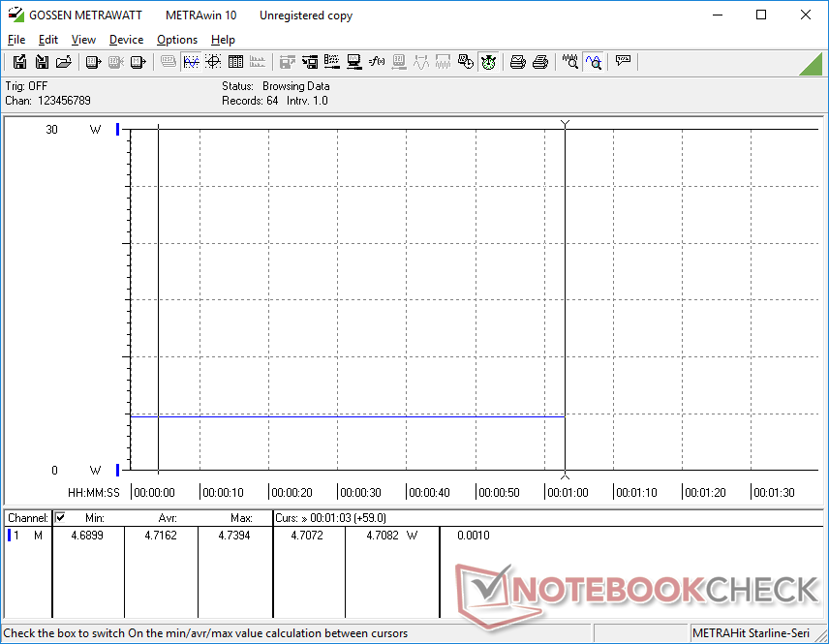
Task: Click the blue channel marker beside 30 W
Action: pyautogui.click(x=118, y=129)
